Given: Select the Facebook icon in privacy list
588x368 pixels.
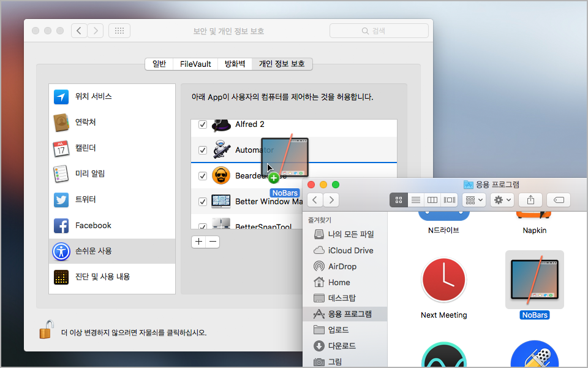Looking at the screenshot, I should (x=61, y=226).
